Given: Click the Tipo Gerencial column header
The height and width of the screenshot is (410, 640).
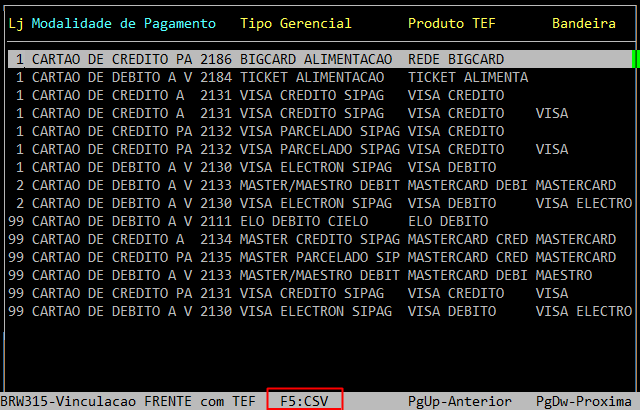Looking at the screenshot, I should click(x=295, y=23).
